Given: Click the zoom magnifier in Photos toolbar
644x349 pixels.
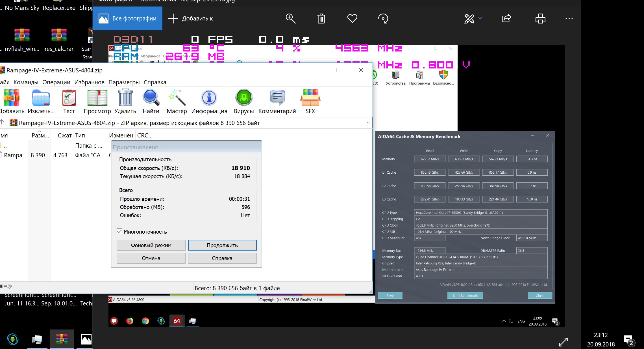Looking at the screenshot, I should (290, 19).
